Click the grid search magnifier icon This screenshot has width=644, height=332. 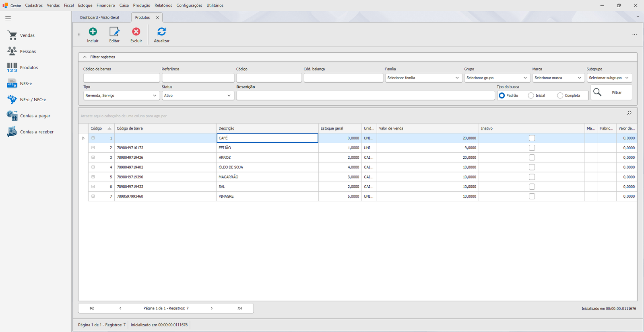[629, 113]
